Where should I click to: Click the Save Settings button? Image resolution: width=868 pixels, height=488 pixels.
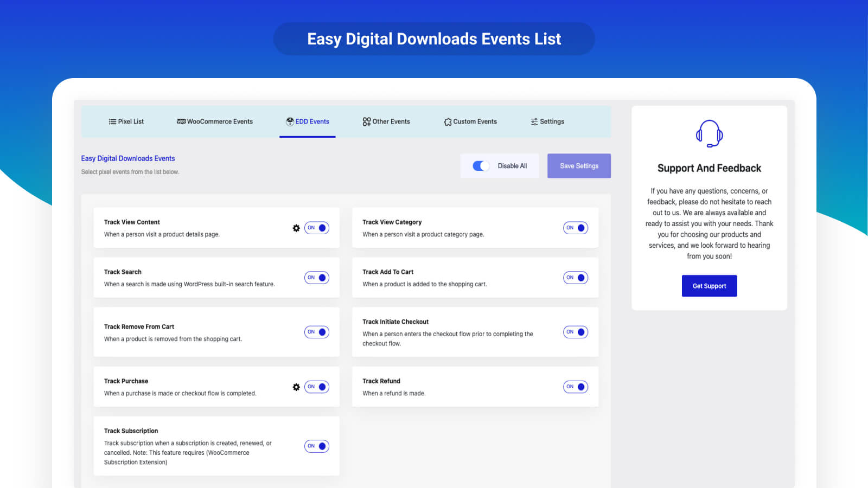coord(579,166)
